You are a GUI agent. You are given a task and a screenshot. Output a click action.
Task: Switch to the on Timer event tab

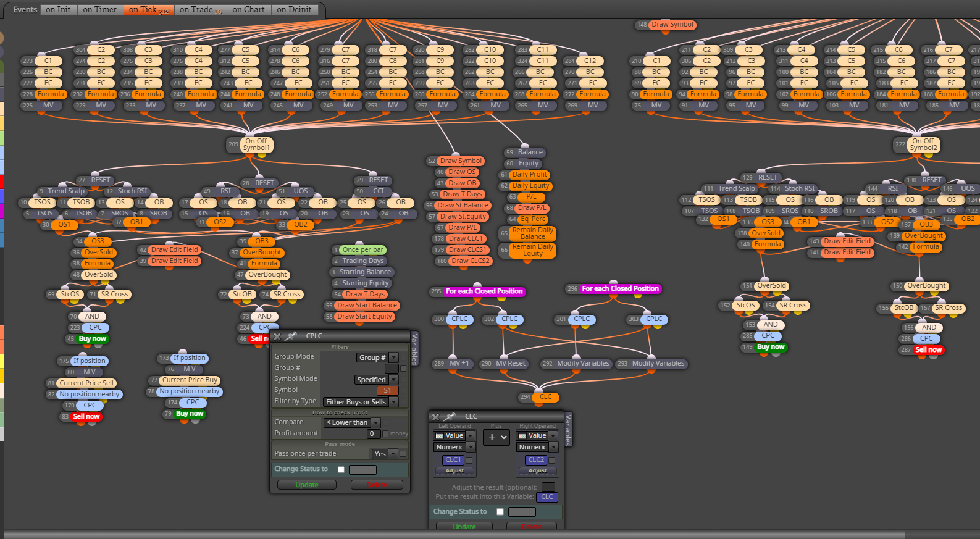100,9
